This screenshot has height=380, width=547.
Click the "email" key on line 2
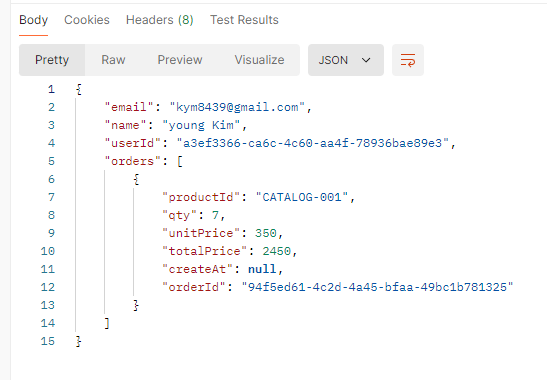tap(129, 107)
